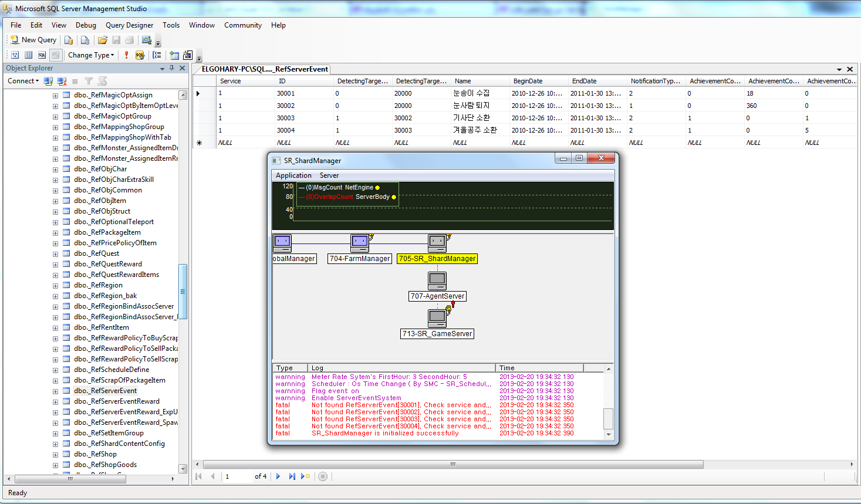Click the Disconnect server icon
861x504 pixels.
(62, 81)
